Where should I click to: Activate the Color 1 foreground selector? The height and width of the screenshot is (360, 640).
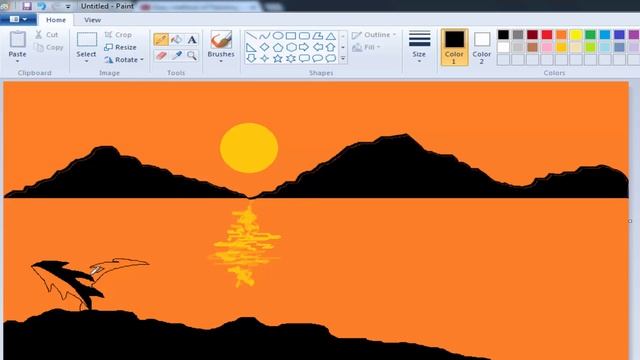[x=454, y=47]
